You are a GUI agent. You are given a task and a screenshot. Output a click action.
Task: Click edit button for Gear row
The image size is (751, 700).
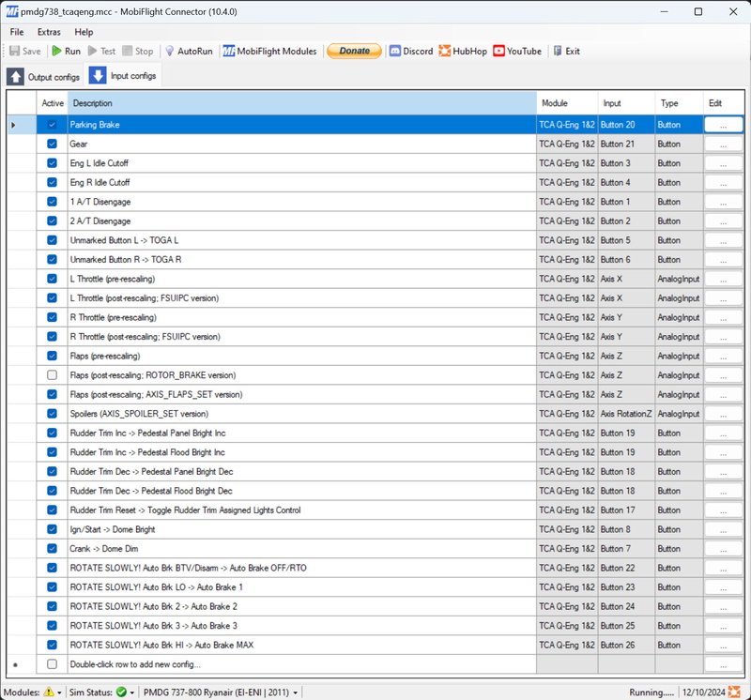coord(723,145)
